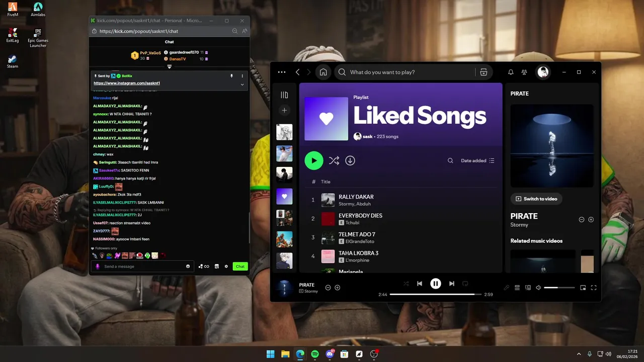Open the Stormy artist link under PIRATE in the right panel
This screenshot has width=644, height=362.
pos(519,225)
